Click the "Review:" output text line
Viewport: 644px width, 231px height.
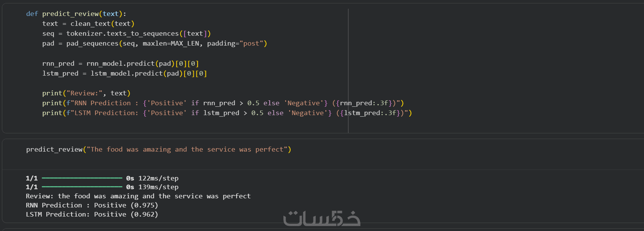click(x=138, y=196)
